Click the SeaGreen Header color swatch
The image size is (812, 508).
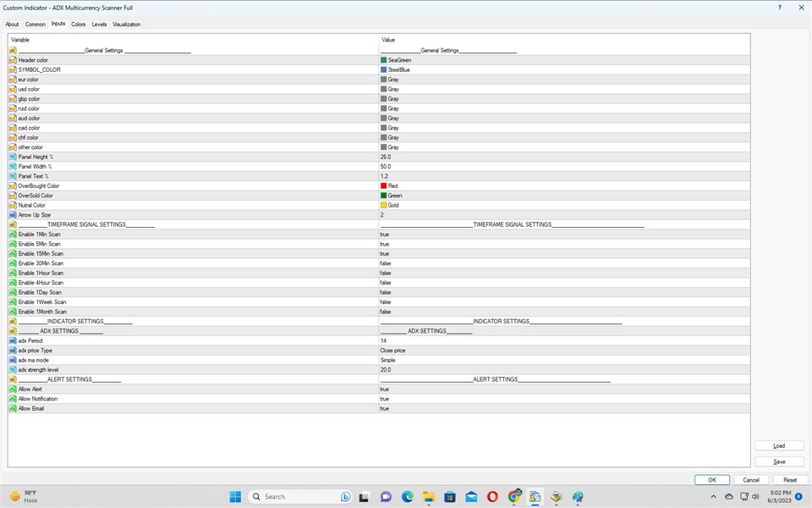[x=384, y=60]
